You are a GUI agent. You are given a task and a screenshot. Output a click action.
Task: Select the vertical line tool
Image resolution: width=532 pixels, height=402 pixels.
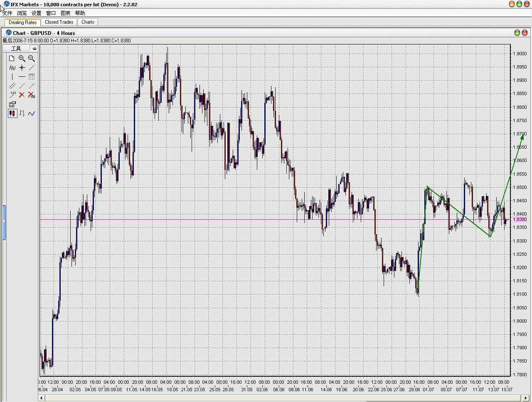12,77
